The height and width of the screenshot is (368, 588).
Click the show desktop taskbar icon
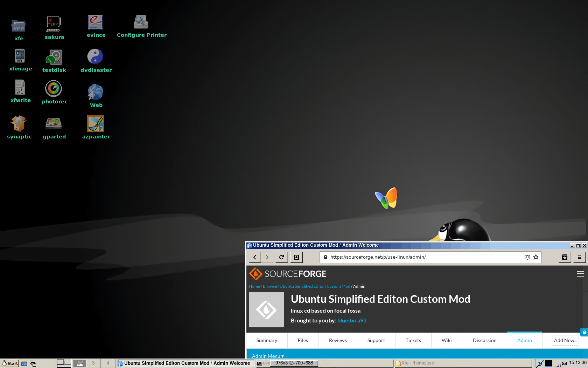[x=24, y=363]
